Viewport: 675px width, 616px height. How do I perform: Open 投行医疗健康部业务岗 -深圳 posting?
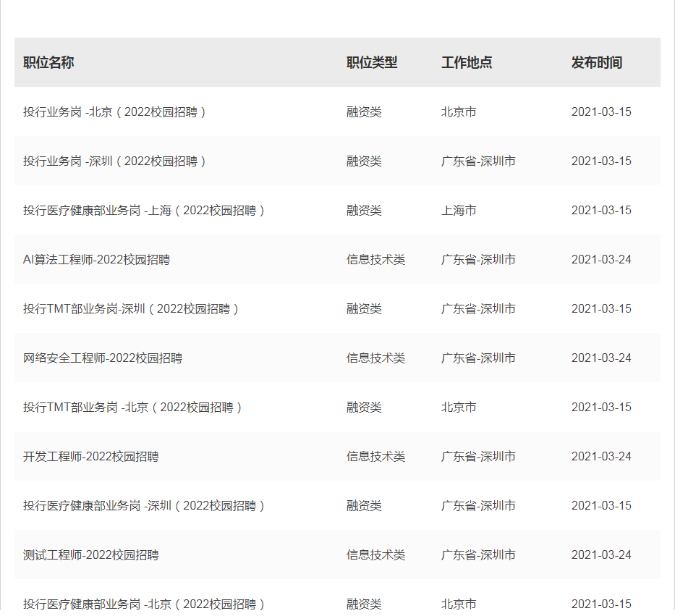tap(144, 506)
